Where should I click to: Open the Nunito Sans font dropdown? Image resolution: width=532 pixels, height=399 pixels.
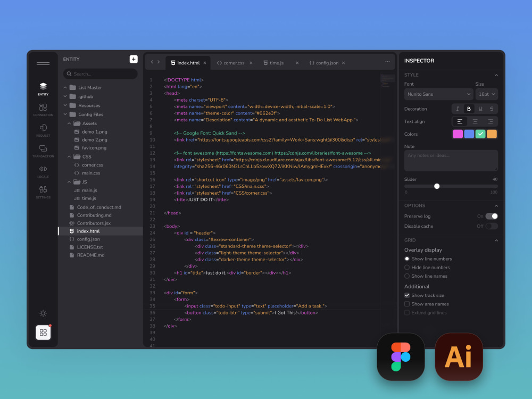(x=439, y=94)
